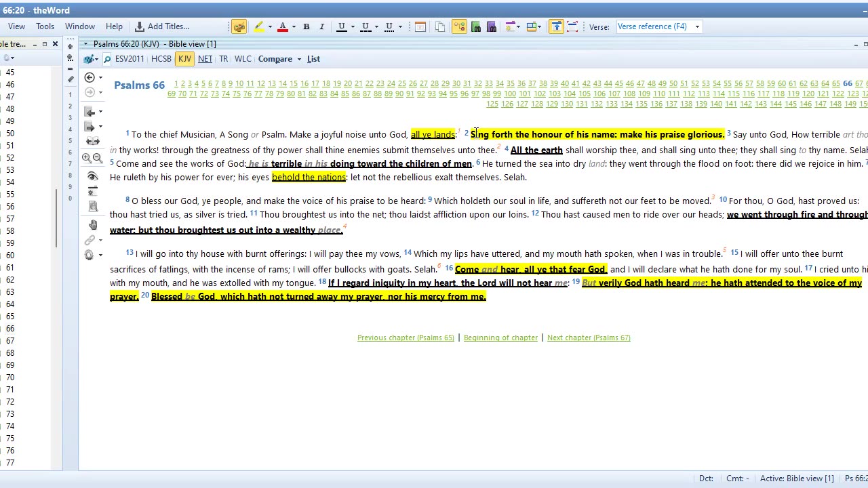Click the asterisk footnote options icon

pyautogui.click(x=92, y=192)
